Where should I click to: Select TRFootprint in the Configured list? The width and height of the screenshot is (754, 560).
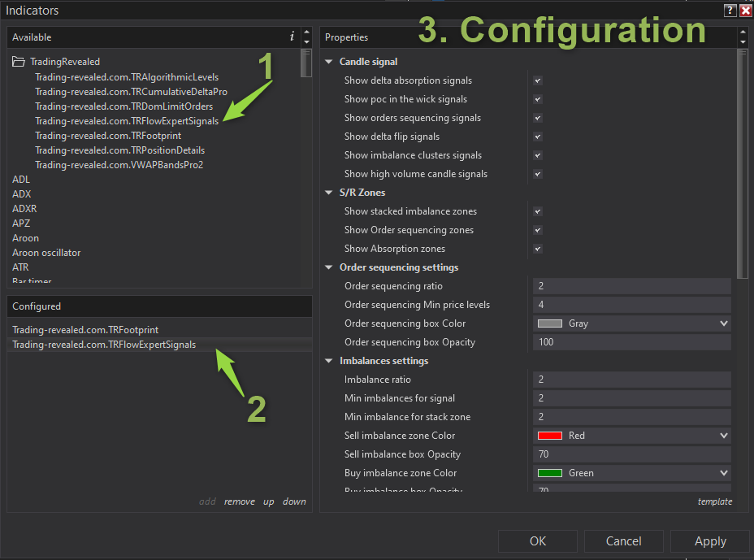(85, 329)
